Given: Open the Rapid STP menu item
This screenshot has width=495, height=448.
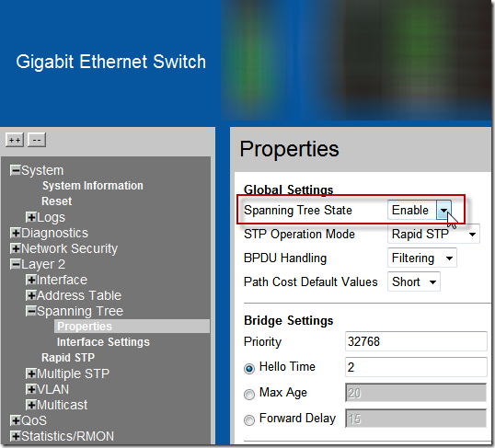Looking at the screenshot, I should (68, 358).
